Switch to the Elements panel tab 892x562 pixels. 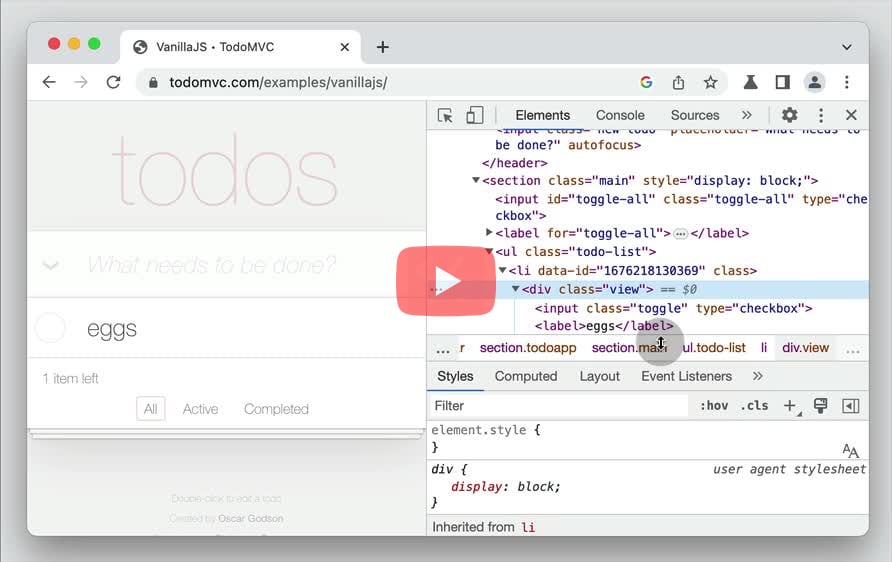pyautogui.click(x=543, y=115)
